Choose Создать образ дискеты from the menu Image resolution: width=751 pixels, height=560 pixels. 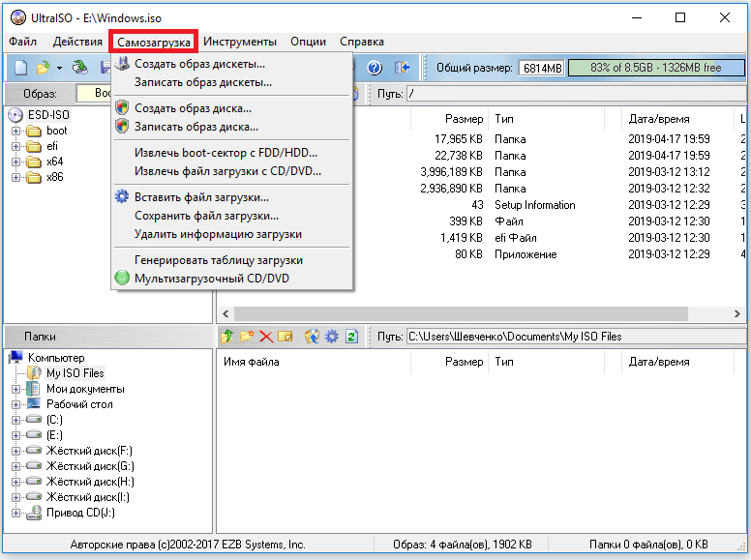tap(232, 64)
